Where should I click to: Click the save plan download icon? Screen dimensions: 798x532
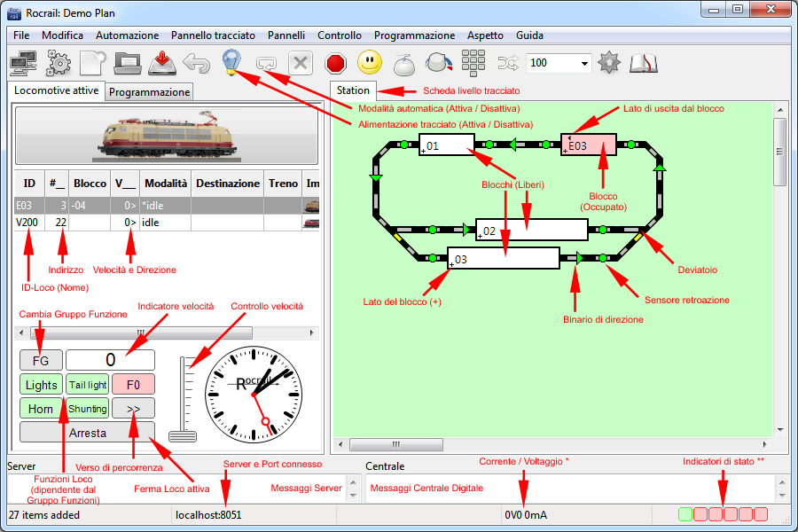[161, 63]
